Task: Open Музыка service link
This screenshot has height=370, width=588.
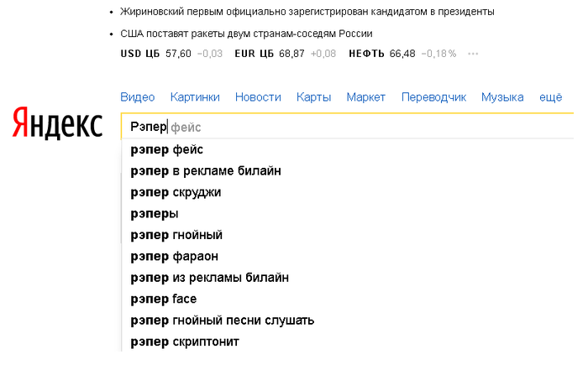Action: [502, 97]
